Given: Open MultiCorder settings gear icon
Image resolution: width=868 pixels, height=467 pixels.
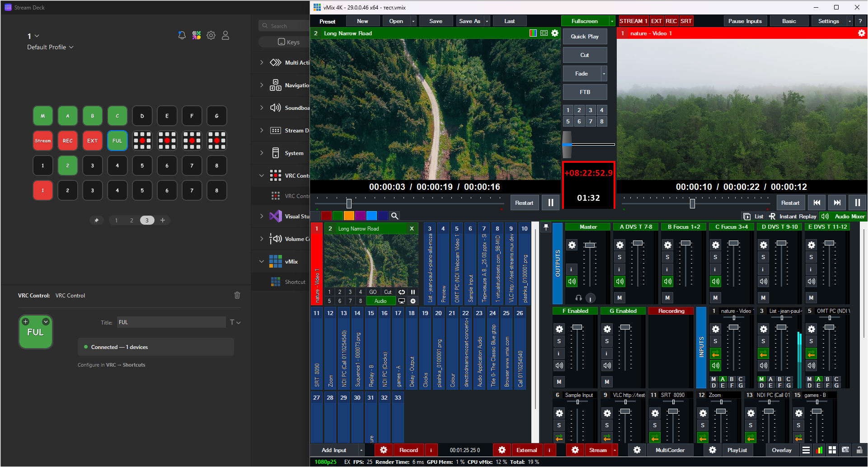Looking at the screenshot, I should [637, 450].
